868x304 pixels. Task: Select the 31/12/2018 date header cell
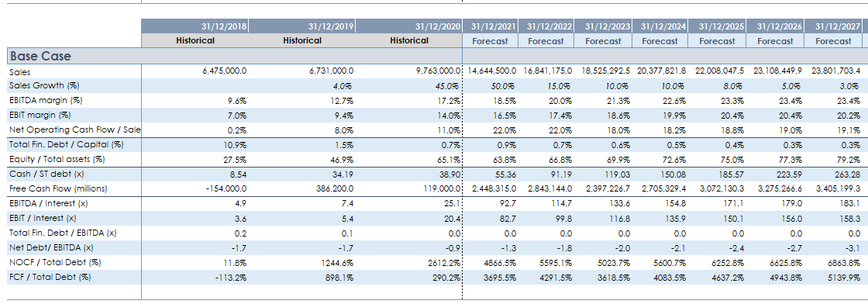[x=195, y=26]
